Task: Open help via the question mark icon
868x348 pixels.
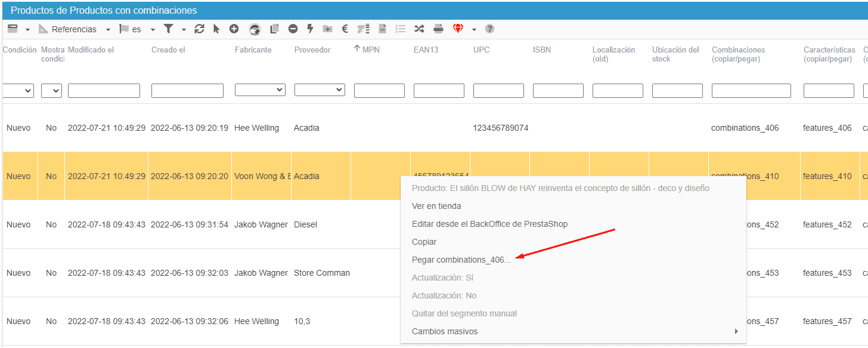Action: 489,29
